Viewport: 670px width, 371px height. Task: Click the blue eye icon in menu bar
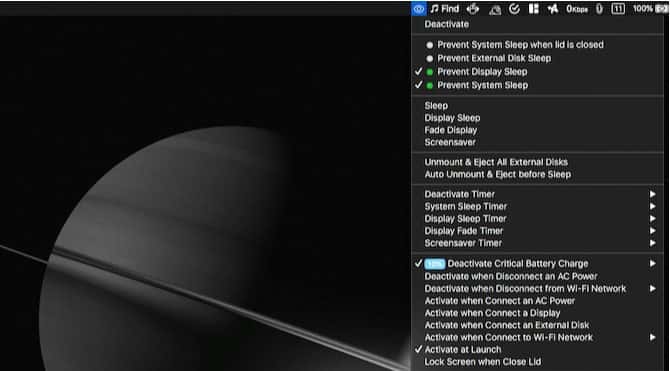[419, 9]
